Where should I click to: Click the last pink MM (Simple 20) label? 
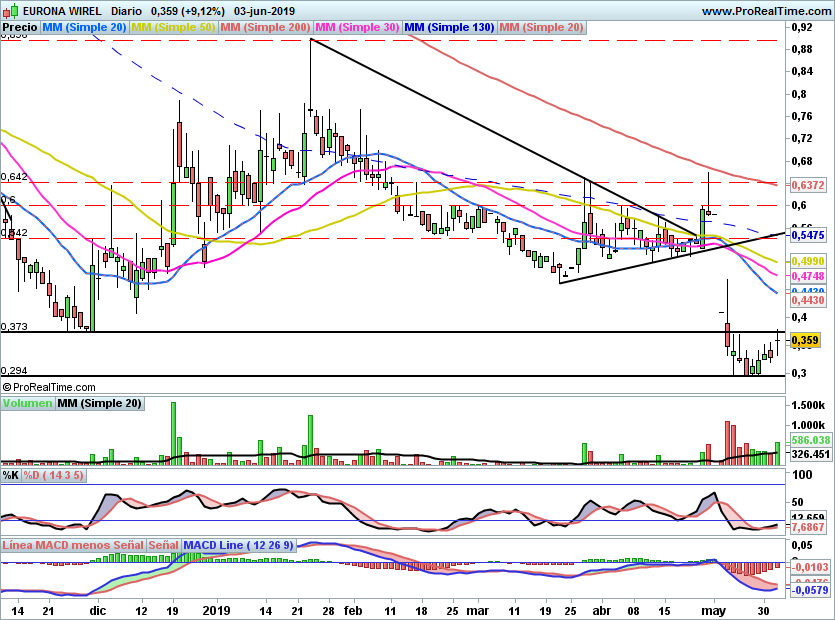(541, 27)
